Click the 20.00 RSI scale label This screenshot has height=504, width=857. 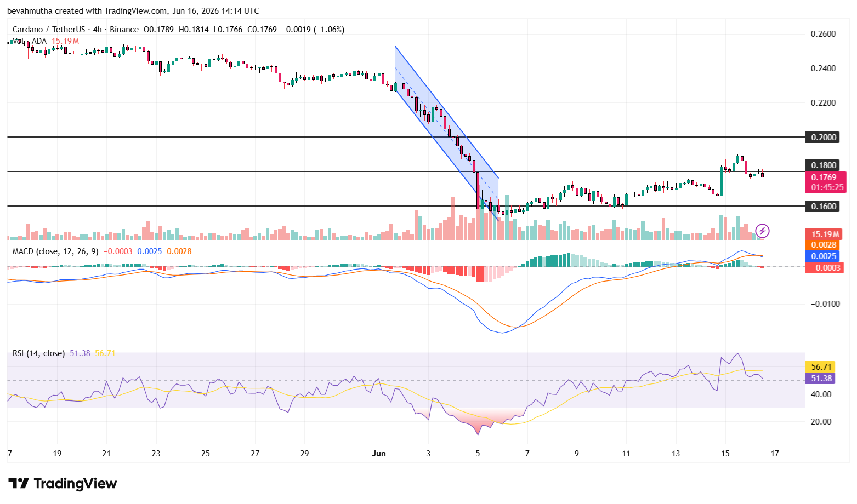821,422
